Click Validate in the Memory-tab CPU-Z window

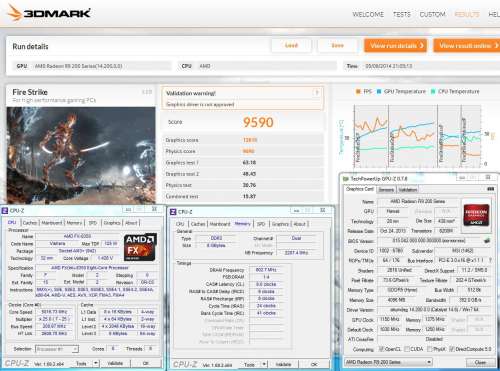[283, 364]
